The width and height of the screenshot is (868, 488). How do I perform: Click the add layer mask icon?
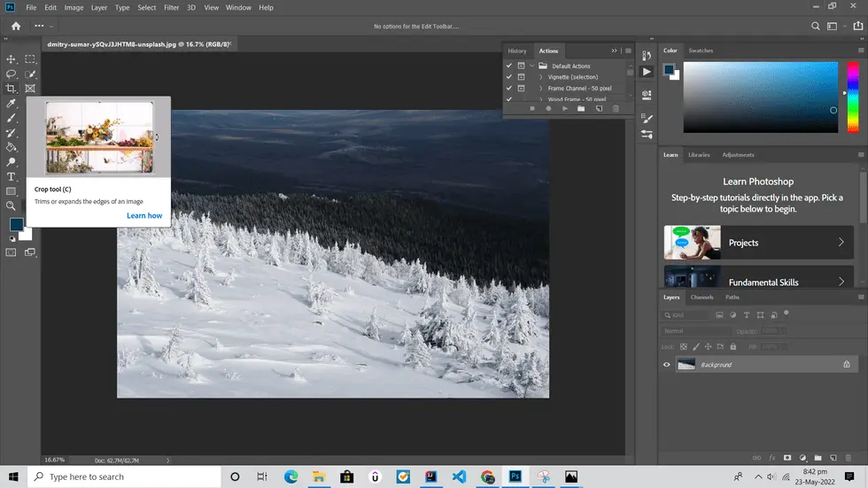[x=787, y=458]
